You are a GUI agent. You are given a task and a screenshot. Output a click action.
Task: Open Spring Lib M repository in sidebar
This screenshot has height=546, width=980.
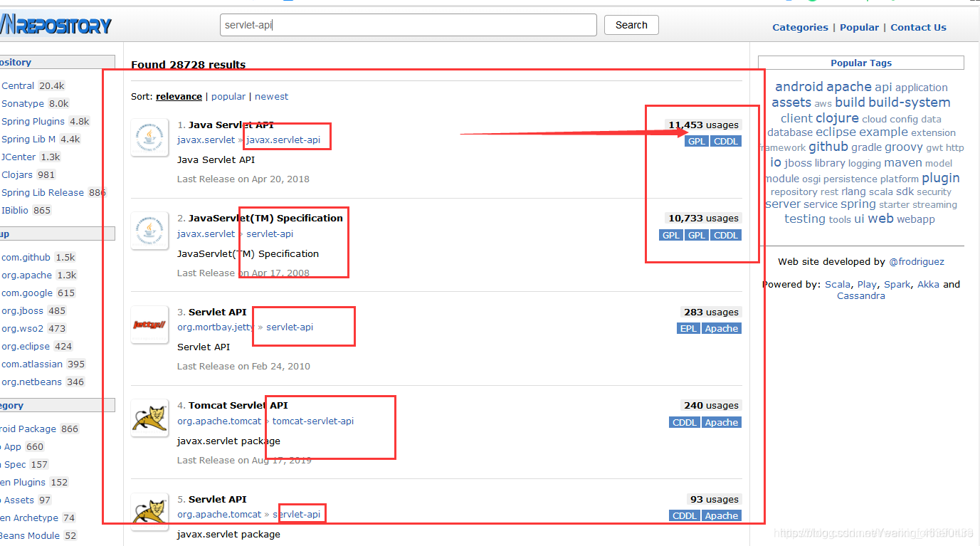coord(28,139)
